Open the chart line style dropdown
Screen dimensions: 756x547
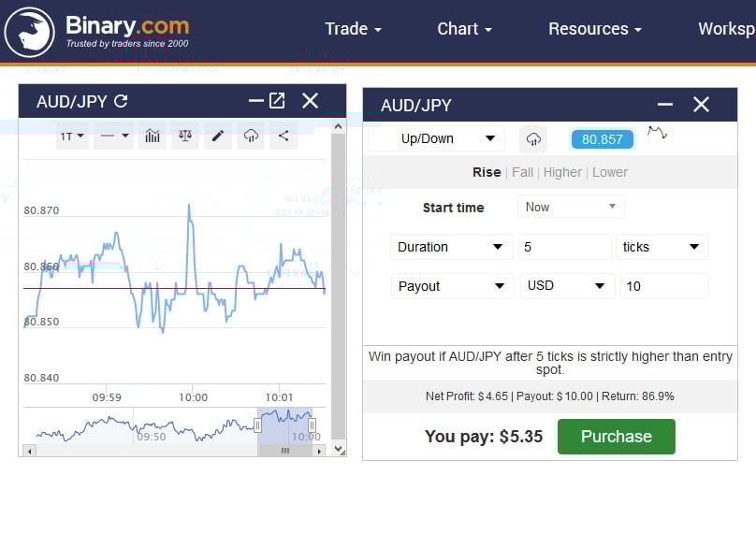(114, 137)
